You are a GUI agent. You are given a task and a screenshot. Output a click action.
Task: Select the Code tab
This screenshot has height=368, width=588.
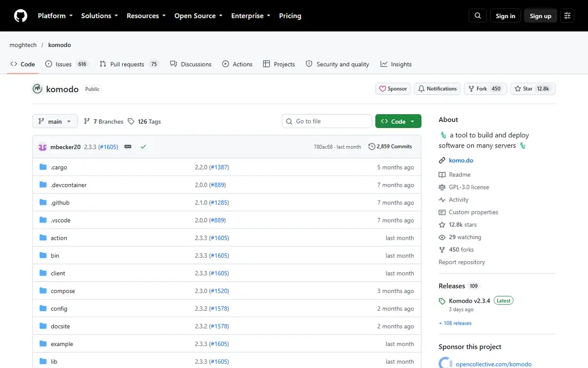pos(22,64)
